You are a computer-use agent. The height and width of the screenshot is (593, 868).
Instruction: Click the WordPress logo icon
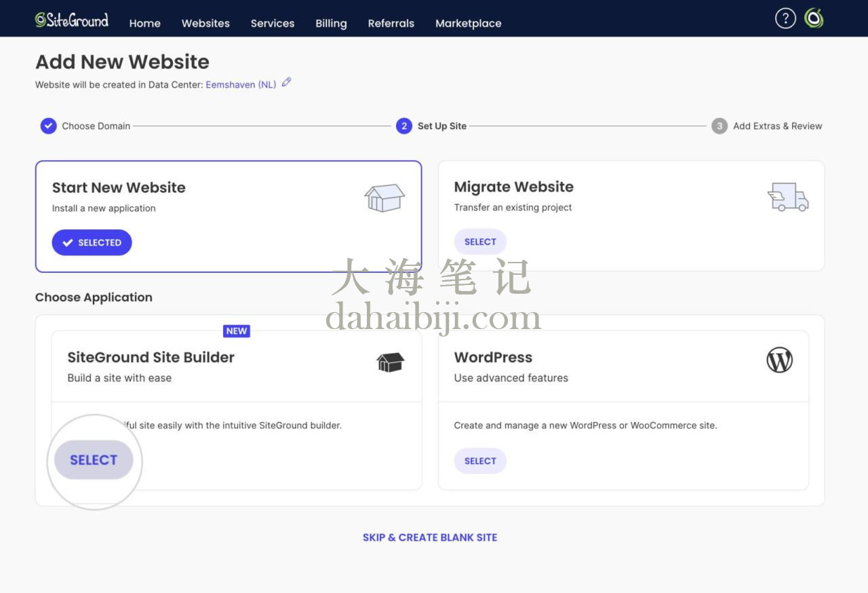point(780,360)
